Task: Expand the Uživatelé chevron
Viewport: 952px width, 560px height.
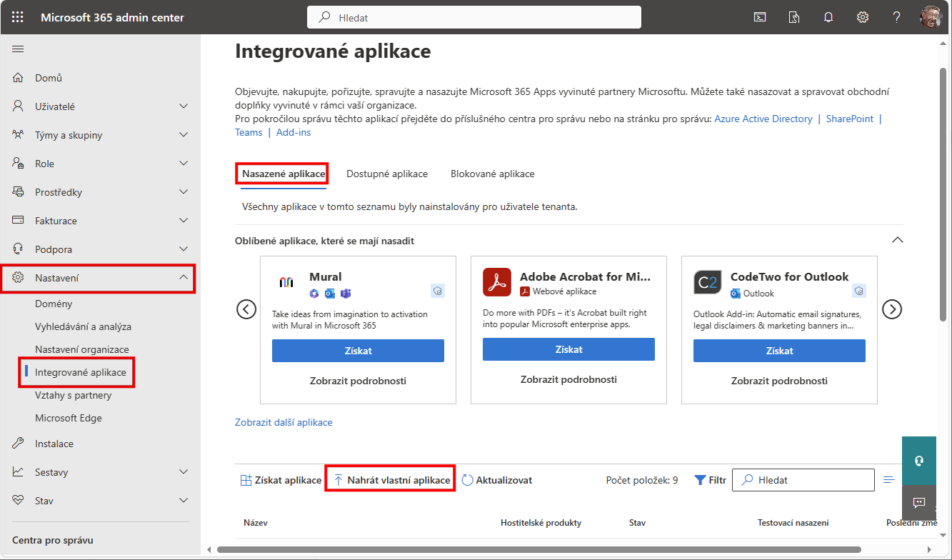Action: coord(184,106)
